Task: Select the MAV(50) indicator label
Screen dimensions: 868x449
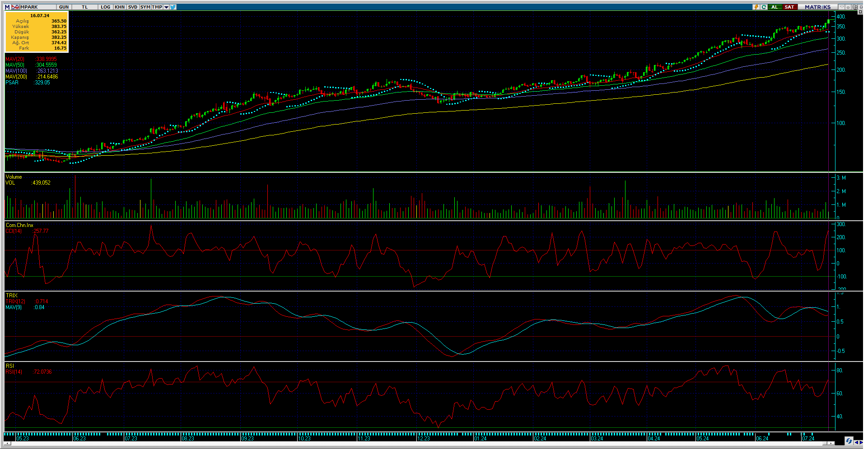Action: pos(15,65)
